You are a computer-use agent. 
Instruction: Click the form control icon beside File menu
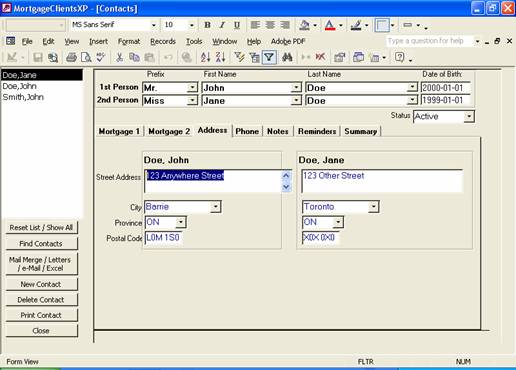pyautogui.click(x=11, y=41)
